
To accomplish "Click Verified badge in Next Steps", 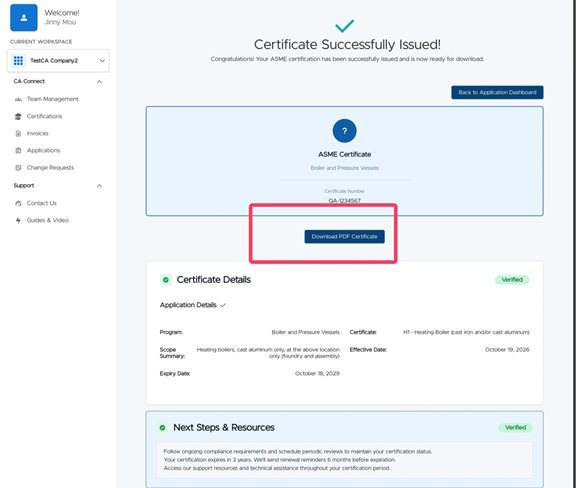I will 515,427.
